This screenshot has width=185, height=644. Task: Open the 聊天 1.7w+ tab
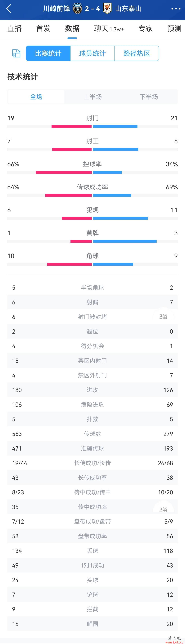coord(109,29)
